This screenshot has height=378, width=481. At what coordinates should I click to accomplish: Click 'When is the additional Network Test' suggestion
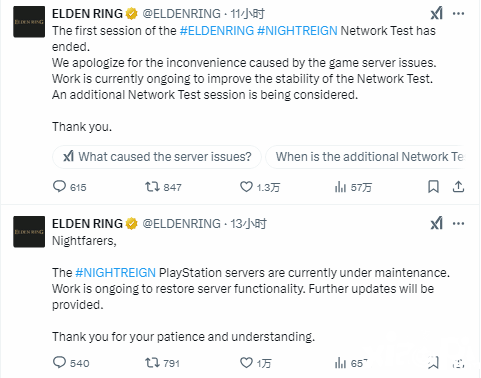365,157
